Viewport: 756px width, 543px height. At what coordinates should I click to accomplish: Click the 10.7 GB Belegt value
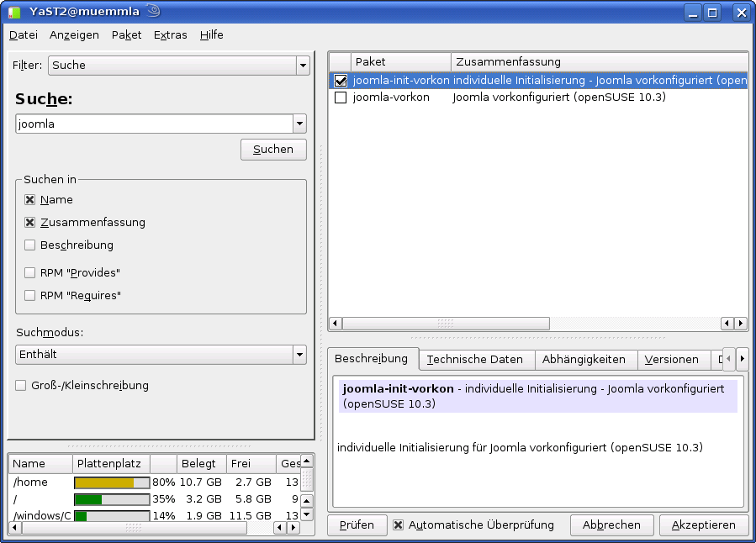tap(201, 482)
